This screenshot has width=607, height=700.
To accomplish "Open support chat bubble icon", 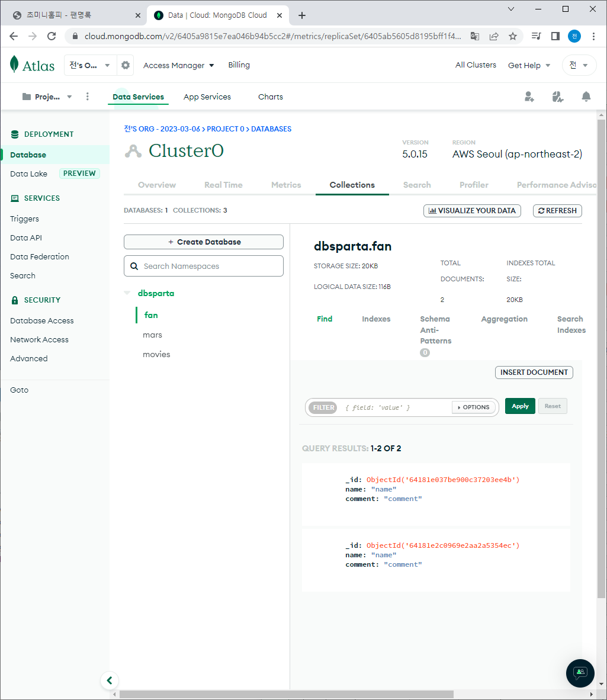I will (x=580, y=673).
